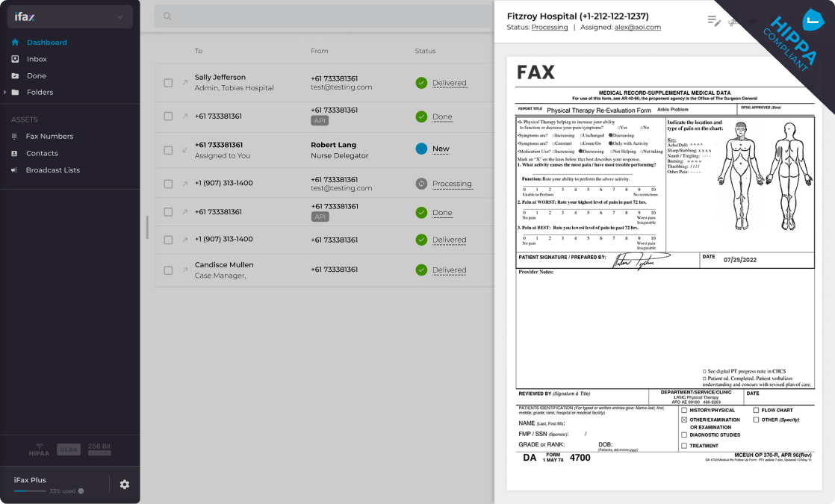Image resolution: width=835 pixels, height=504 pixels.
Task: Click the signature icon next to the notes icon
Action: tap(733, 22)
